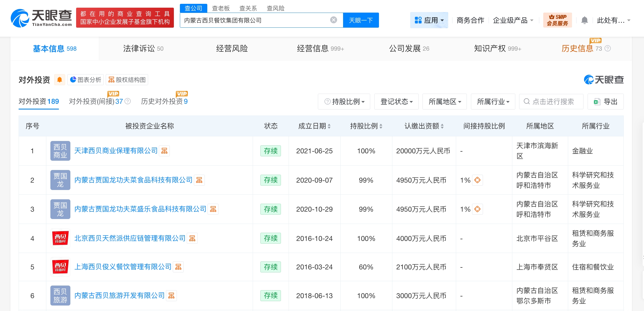
Task: Click indirect shareholding icon for 内蒙古贾国龙功夫菜食品科技有限公司
Action: (477, 180)
